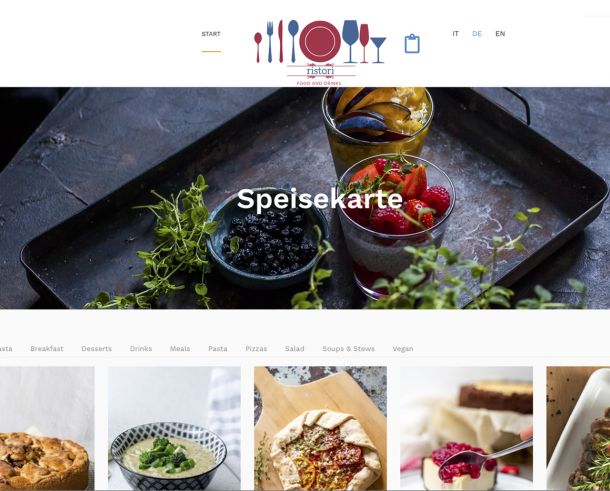Image resolution: width=610 pixels, height=491 pixels.
Task: Click the ristori food and drinks logo
Action: 320,53
